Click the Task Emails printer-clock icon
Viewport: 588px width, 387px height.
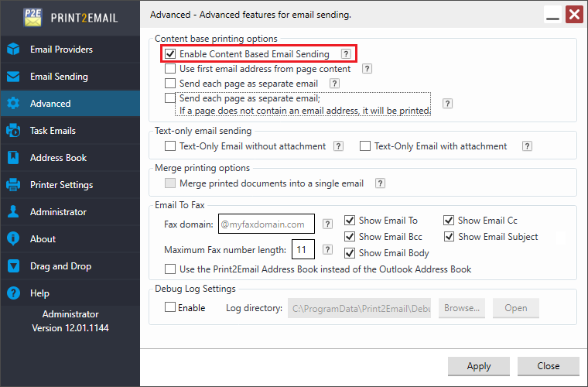click(13, 131)
